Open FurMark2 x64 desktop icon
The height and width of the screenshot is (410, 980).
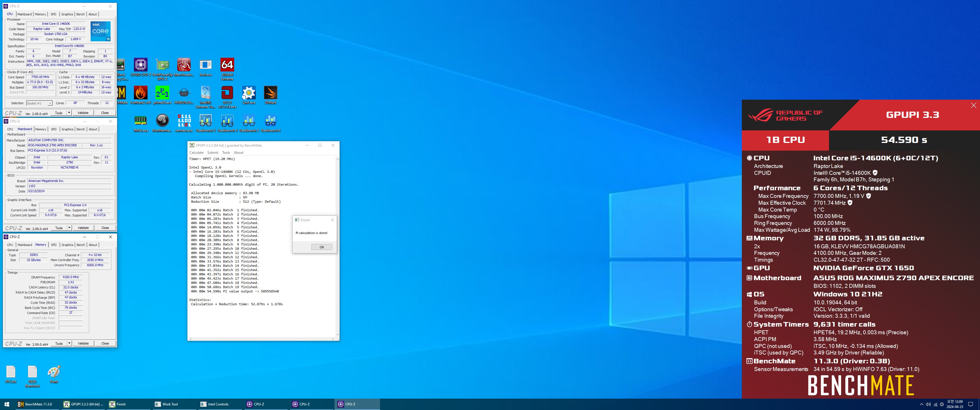tap(140, 95)
